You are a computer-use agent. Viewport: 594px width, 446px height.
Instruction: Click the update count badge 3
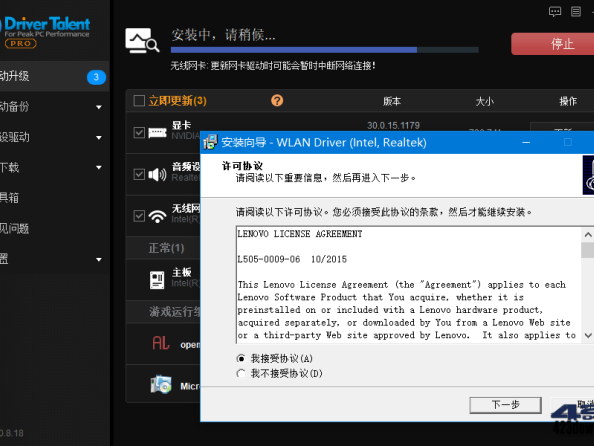point(96,77)
